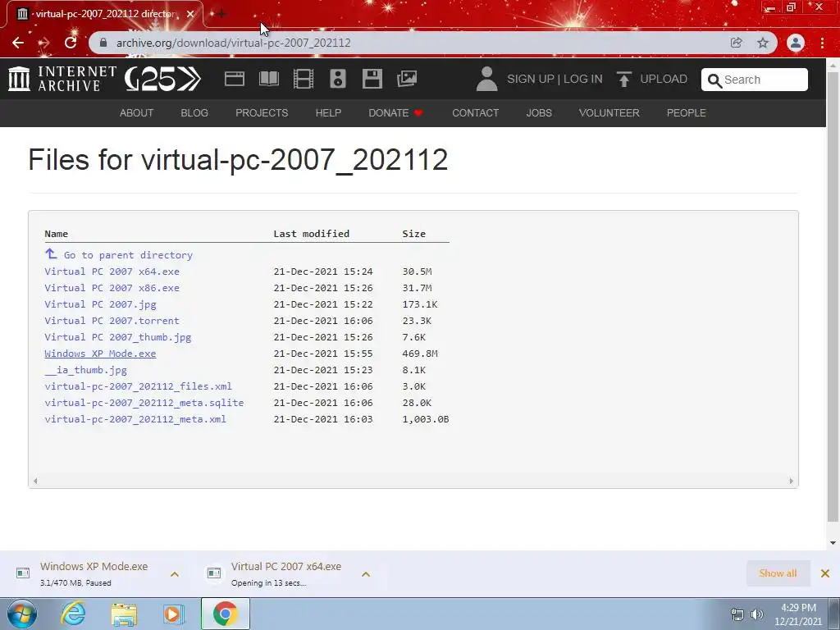Open the Video film strip icon

[304, 79]
